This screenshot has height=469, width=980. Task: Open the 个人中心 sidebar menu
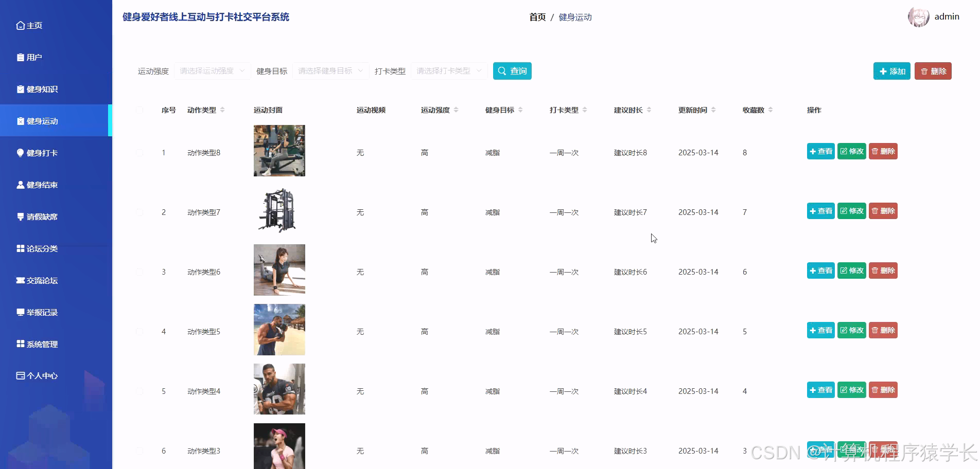pos(56,375)
